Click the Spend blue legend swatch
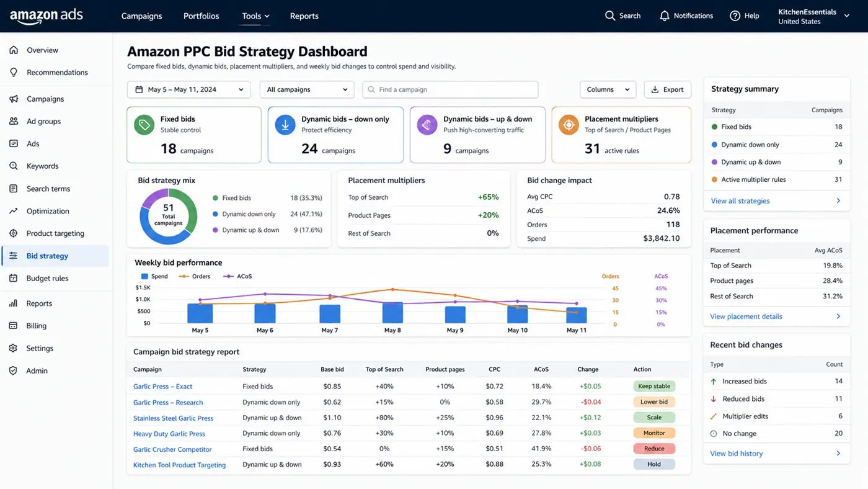868x489 pixels. [144, 276]
